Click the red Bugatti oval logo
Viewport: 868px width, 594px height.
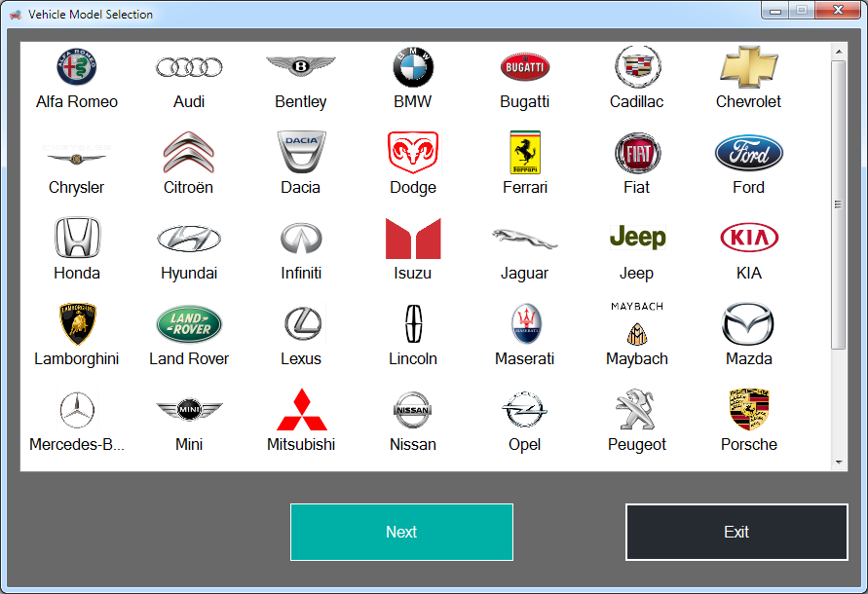[x=525, y=67]
